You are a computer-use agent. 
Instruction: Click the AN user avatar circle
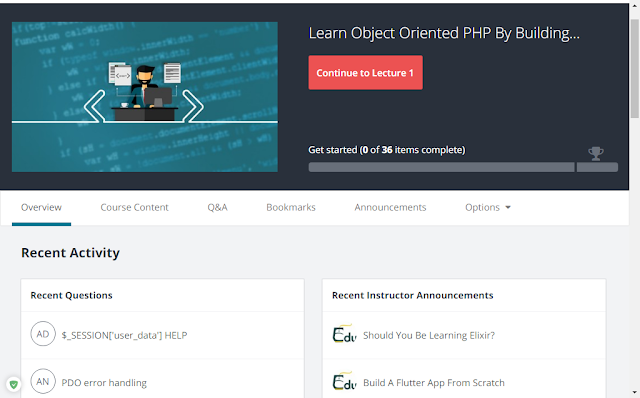tap(43, 381)
